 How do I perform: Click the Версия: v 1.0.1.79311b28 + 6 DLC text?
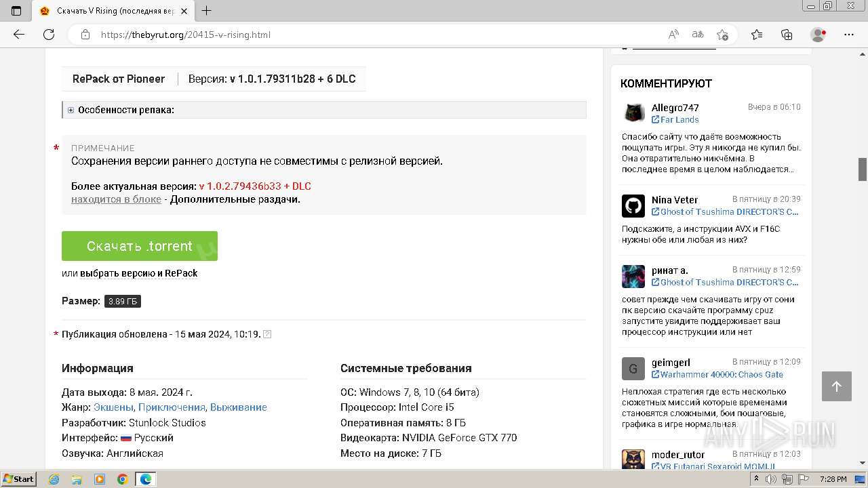[x=272, y=79]
